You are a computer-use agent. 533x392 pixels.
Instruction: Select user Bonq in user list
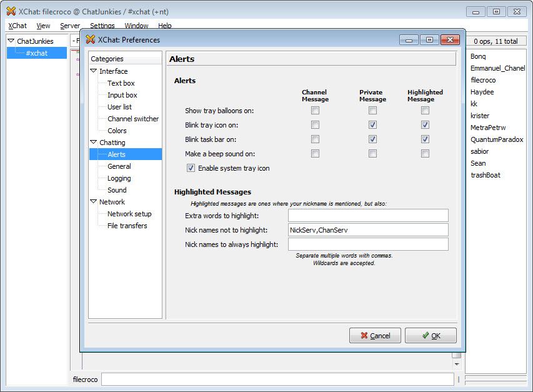click(x=478, y=56)
